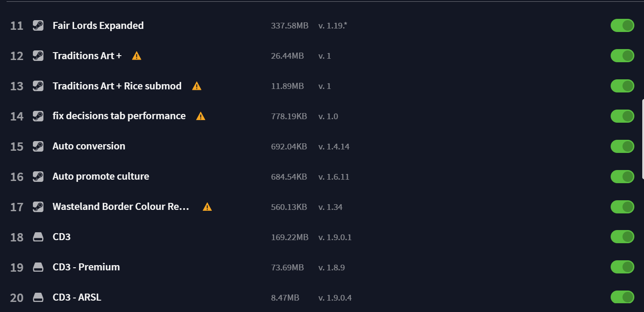Select row number 18 for CD3
This screenshot has width=644, height=312.
tap(17, 237)
